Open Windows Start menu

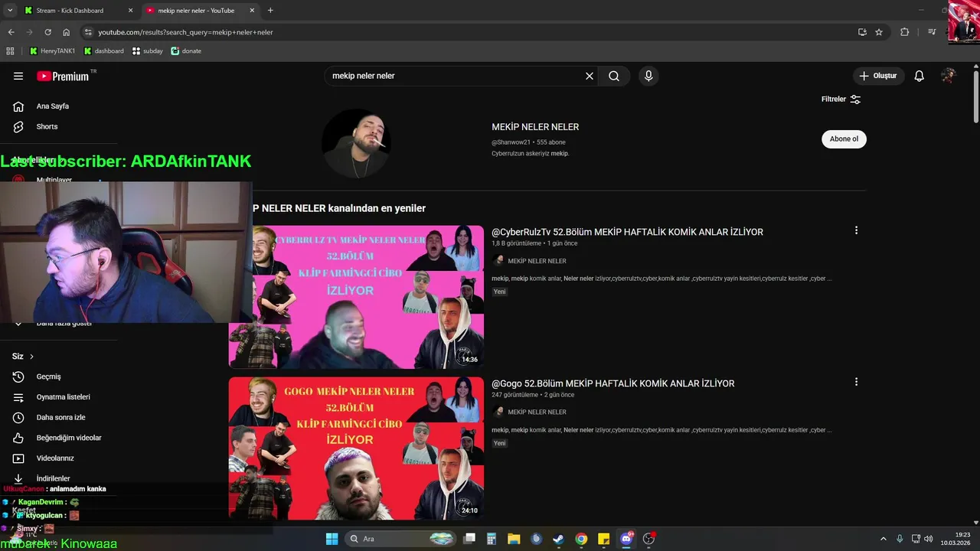point(332,539)
